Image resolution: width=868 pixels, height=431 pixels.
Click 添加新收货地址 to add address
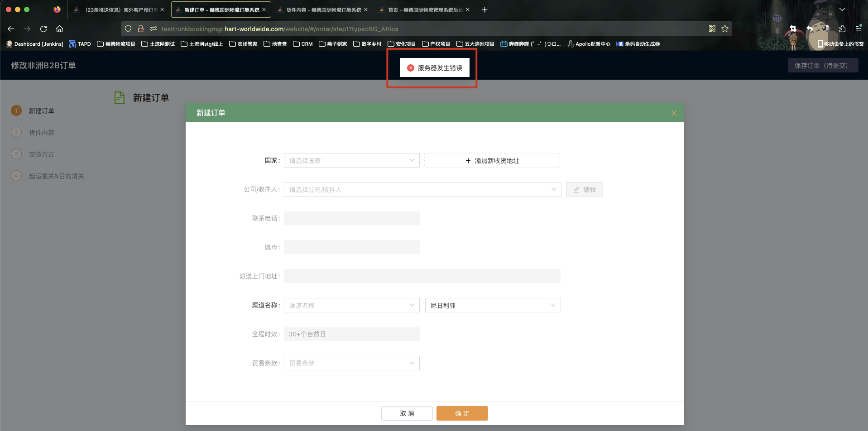492,161
